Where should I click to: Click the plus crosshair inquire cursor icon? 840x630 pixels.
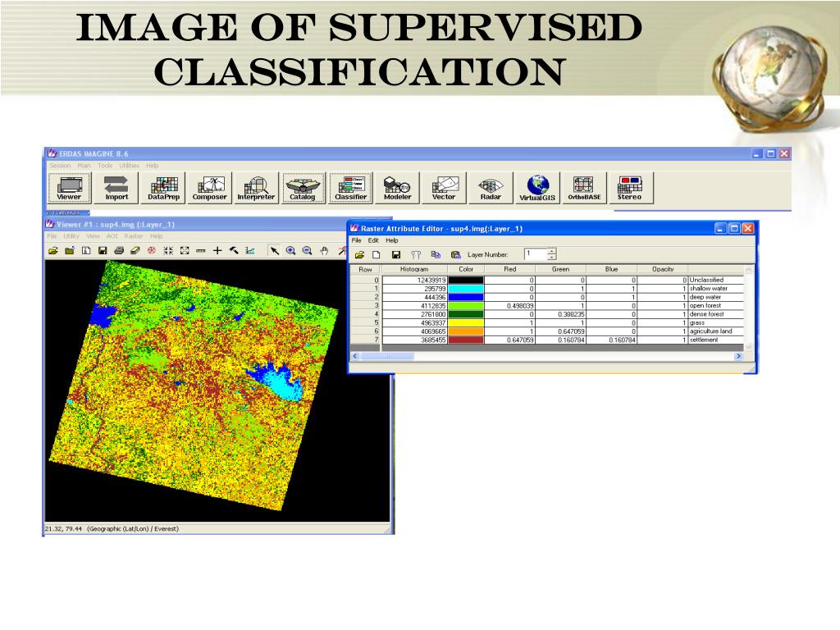(217, 250)
